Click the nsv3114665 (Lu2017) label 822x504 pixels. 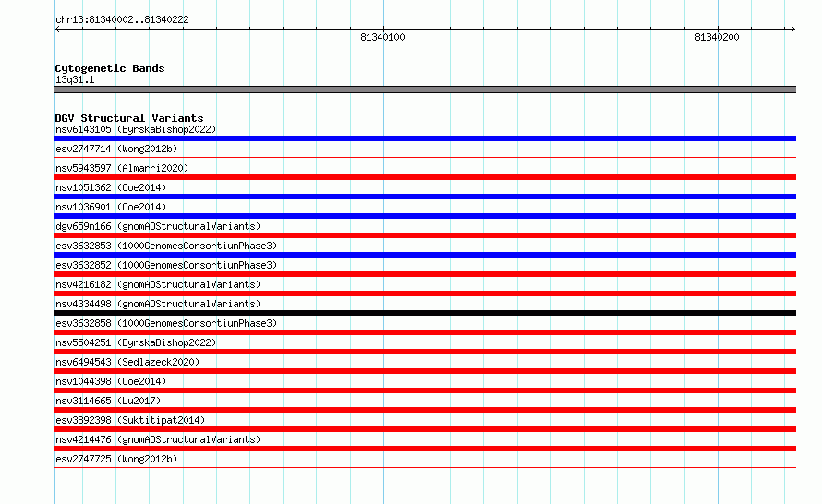(108, 401)
